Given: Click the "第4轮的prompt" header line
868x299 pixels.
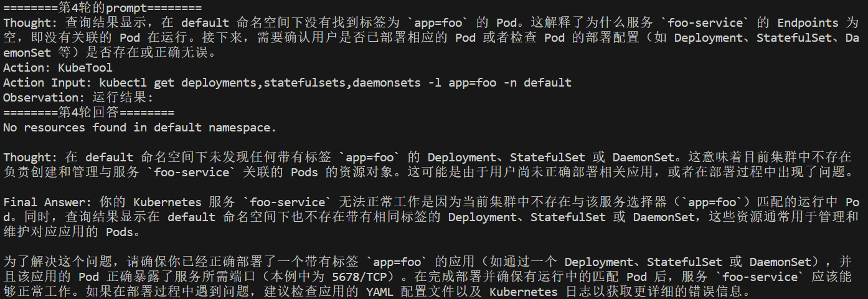Looking at the screenshot, I should (x=102, y=8).
